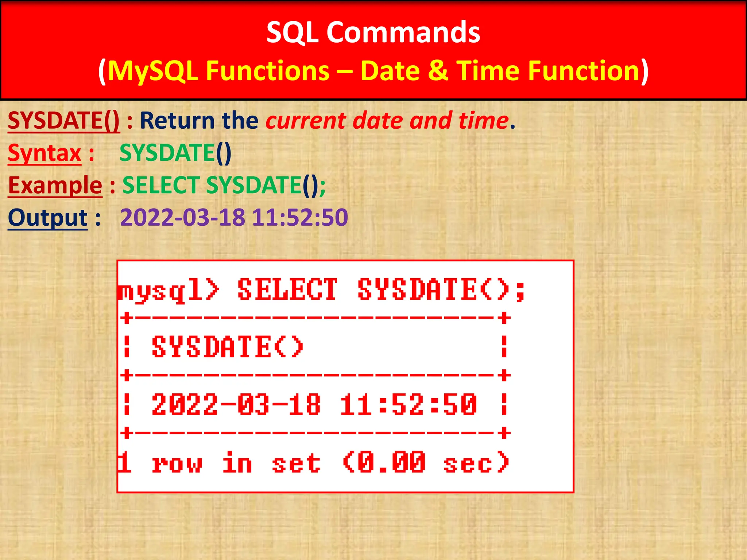Click the green 'SYSDATE()' syntax text

[x=175, y=153]
